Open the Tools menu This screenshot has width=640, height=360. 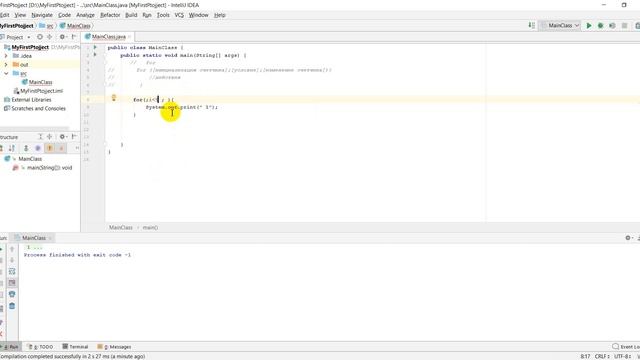[163, 15]
